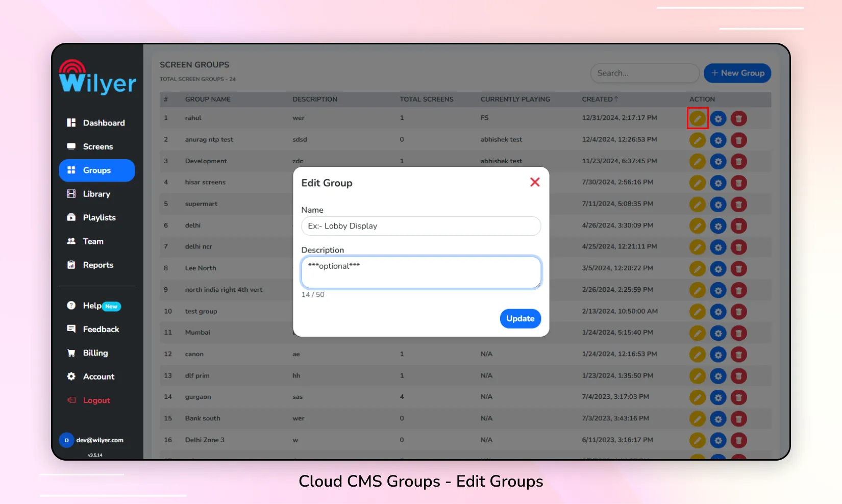Sort by GROUP NAME column header
842x504 pixels.
[x=208, y=99]
